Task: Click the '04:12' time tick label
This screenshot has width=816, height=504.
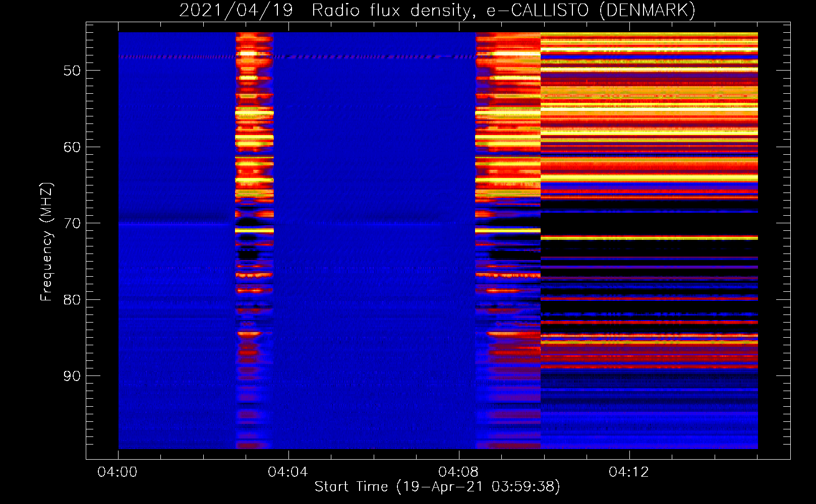Action: [x=628, y=472]
